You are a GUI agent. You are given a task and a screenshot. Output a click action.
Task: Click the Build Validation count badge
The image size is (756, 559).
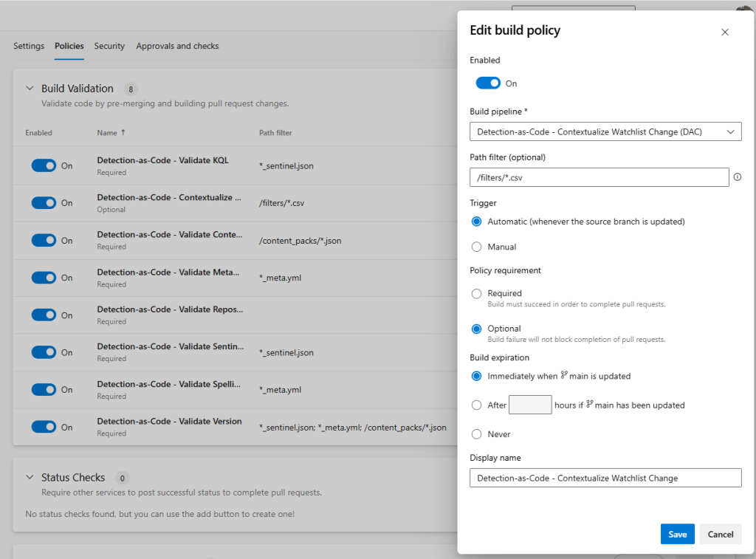pos(131,89)
